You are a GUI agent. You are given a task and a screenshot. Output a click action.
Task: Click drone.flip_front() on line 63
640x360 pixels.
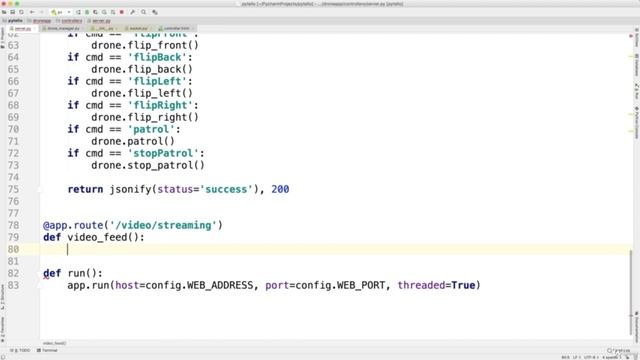[145, 45]
